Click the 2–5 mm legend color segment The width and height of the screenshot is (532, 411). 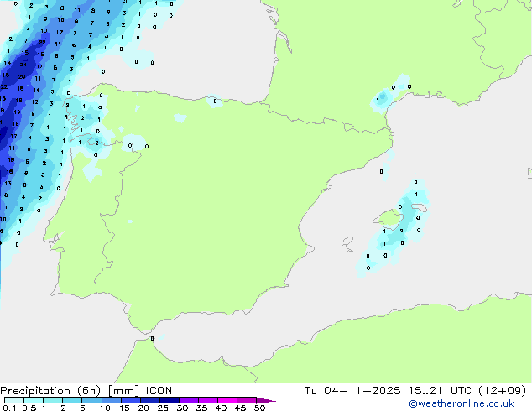pyautogui.click(x=72, y=400)
